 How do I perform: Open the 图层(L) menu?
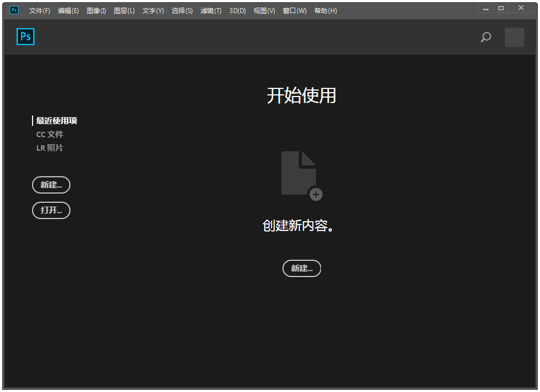coord(124,11)
